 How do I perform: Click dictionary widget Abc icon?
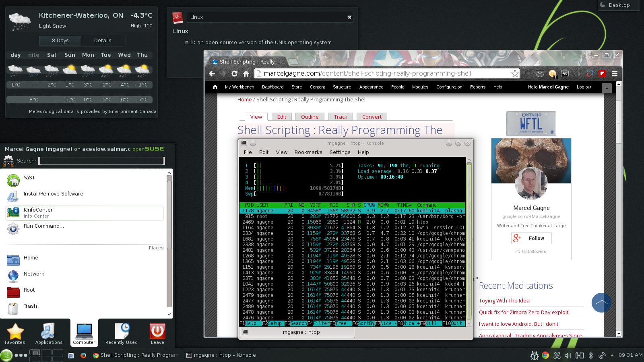[x=178, y=17]
